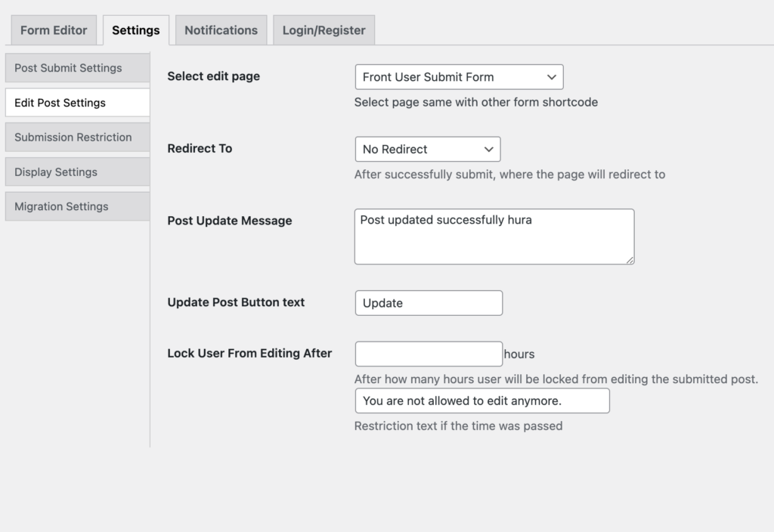Grab the textarea resize handle
Image resolution: width=774 pixels, height=532 pixels.
coord(630,259)
